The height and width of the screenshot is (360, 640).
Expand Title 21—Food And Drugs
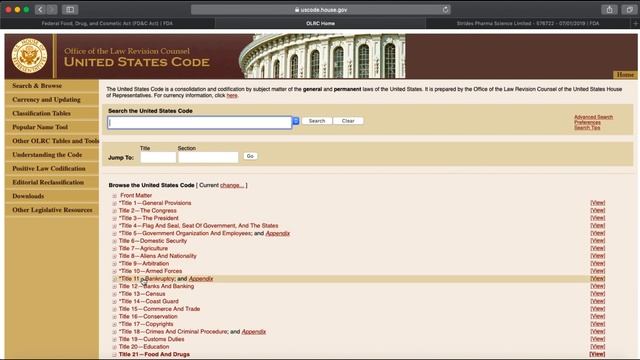115,355
